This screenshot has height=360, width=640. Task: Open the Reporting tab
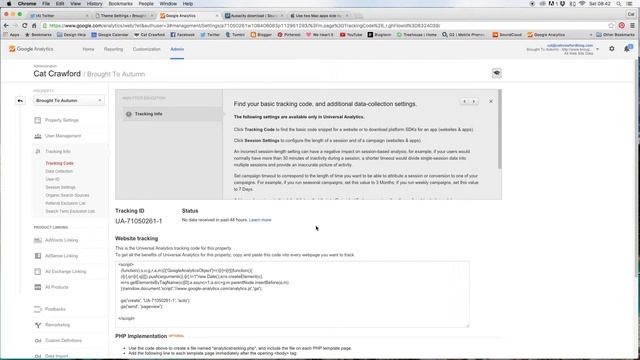(x=113, y=49)
